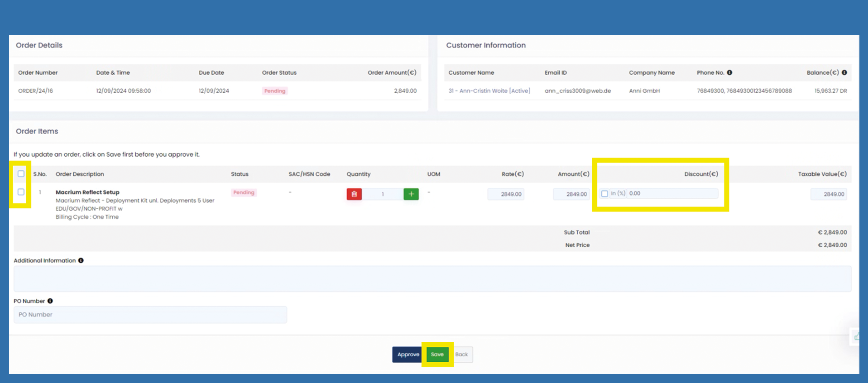Select the checkbox for Macrium Reflect Setup row
868x383 pixels.
21,192
